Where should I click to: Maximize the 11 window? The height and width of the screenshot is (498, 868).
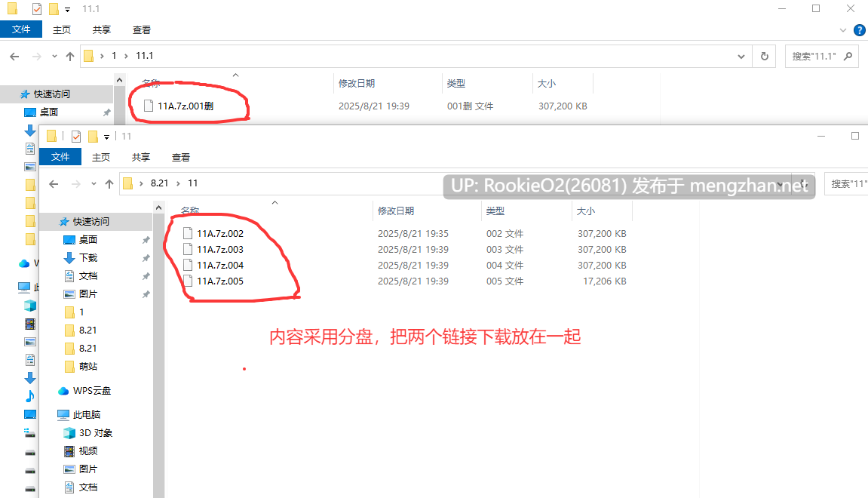(855, 137)
